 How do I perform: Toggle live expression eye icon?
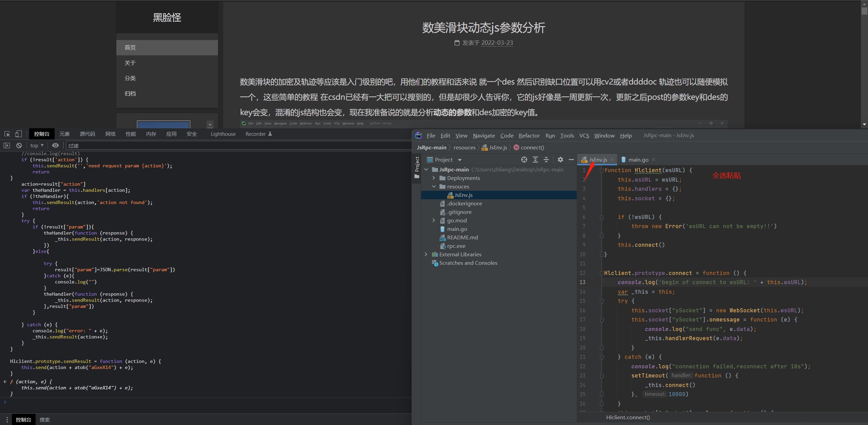pyautogui.click(x=55, y=145)
